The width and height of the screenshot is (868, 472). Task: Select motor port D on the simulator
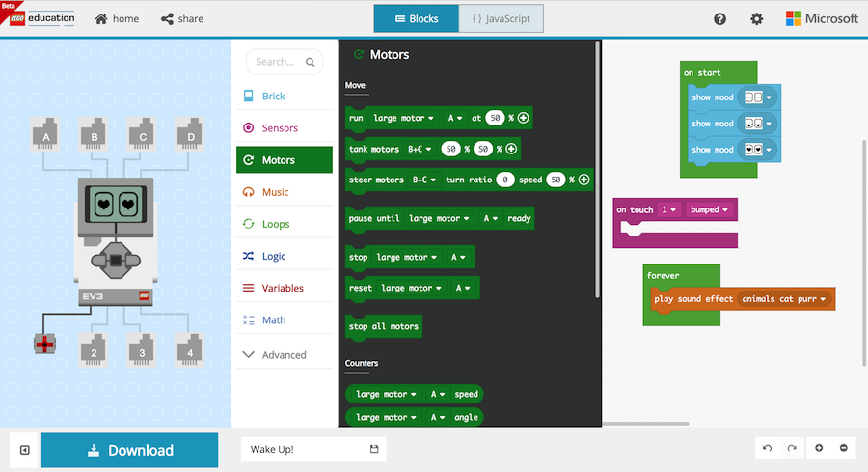pos(190,134)
